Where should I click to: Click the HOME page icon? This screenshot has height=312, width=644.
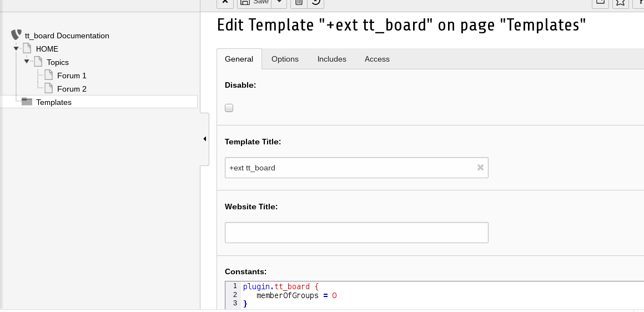(x=27, y=48)
